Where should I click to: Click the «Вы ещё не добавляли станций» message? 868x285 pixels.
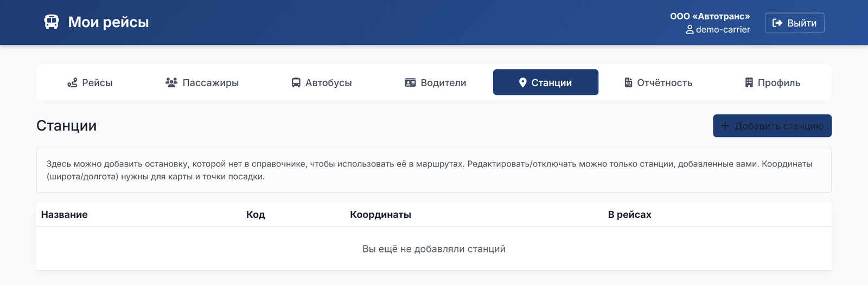434,249
